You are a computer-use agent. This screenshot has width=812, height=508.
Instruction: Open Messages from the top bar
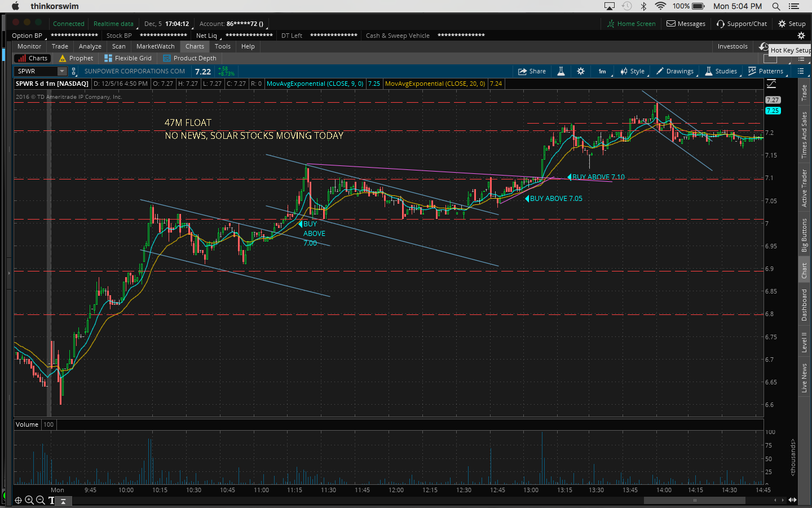[686, 24]
